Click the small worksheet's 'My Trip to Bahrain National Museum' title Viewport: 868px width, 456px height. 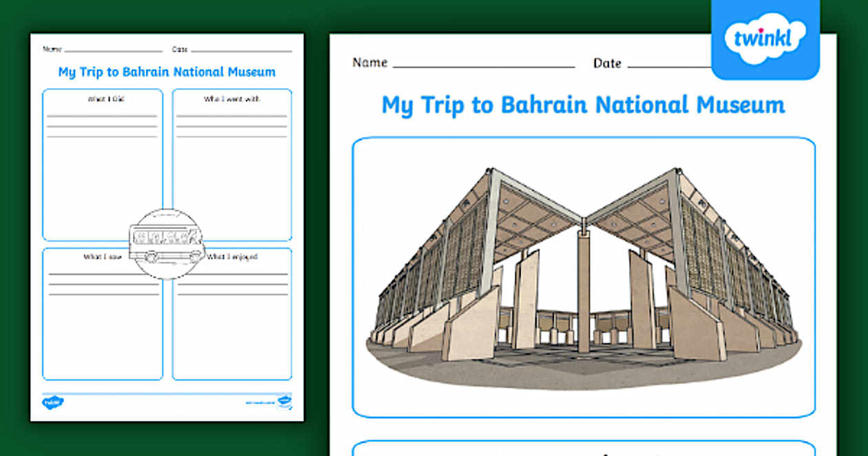click(x=167, y=72)
